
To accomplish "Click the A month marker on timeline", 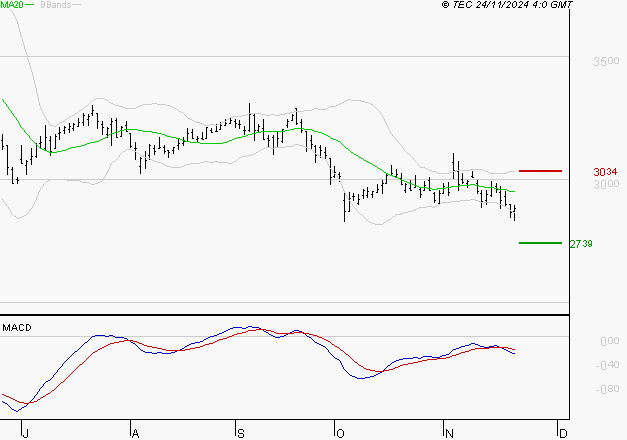I will [135, 434].
